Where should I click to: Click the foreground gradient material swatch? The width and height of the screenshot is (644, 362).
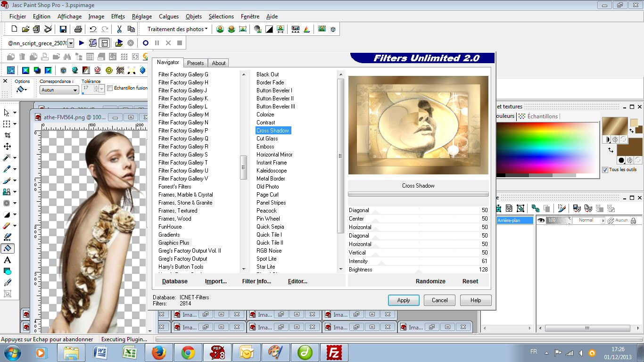615,127
